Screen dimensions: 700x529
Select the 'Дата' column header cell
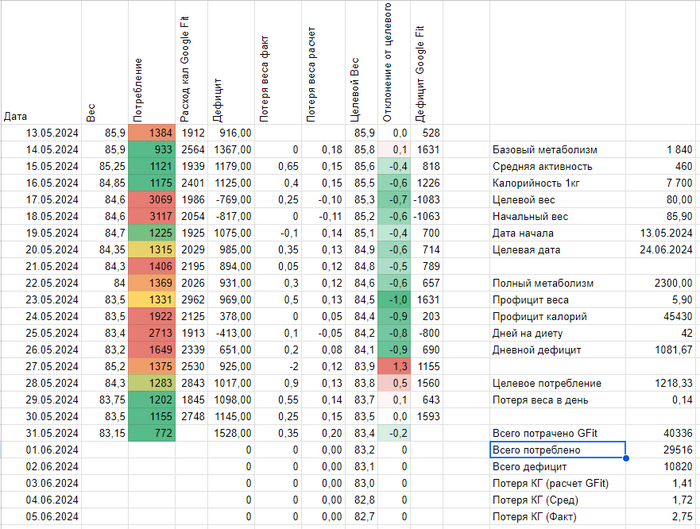(42, 116)
